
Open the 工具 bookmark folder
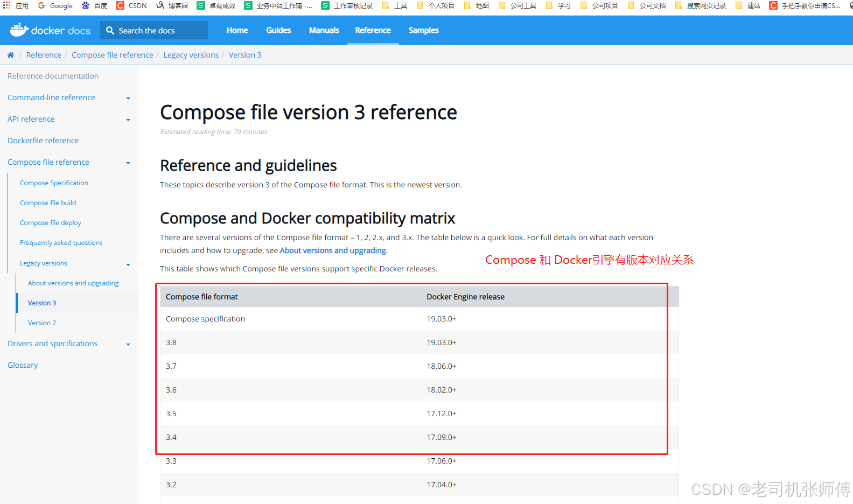pos(394,5)
